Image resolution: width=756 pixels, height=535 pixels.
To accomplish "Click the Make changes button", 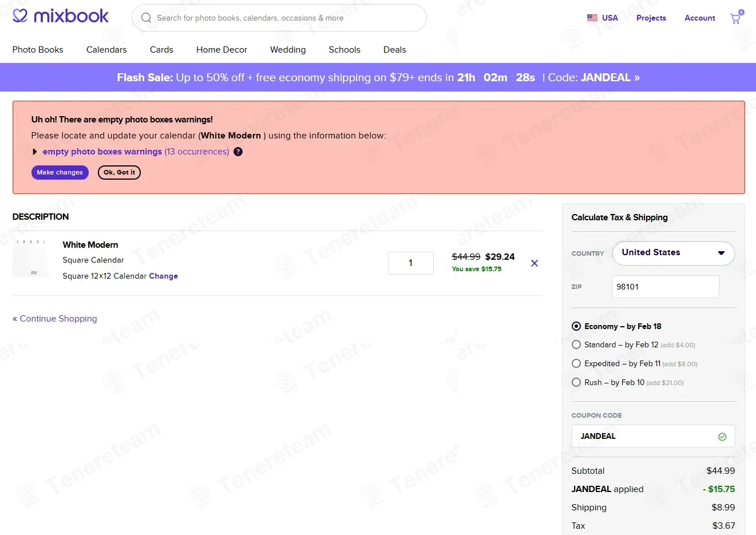I will (60, 172).
